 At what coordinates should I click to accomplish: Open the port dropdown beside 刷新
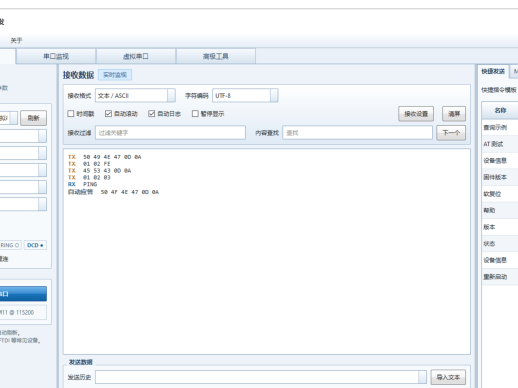coord(8,118)
